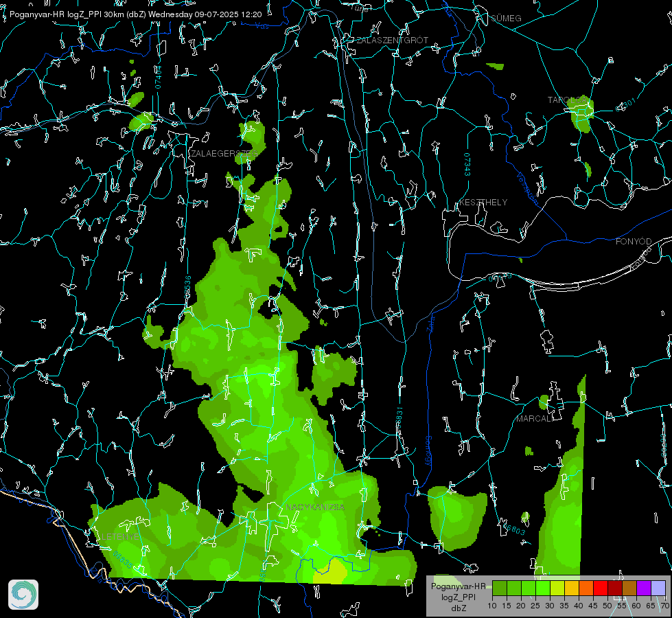Viewport: 672px width, 618px height.
Task: Select the 55-60 dBZ brown swatch
Action: point(629,588)
